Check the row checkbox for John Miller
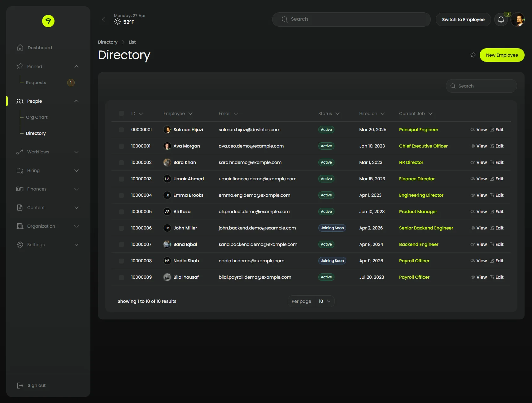532x403 pixels. (x=121, y=228)
